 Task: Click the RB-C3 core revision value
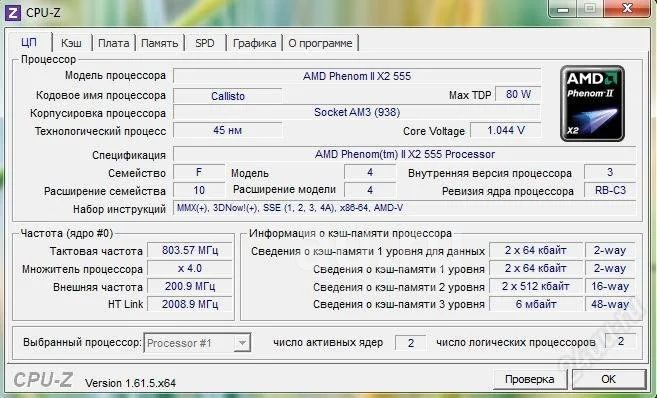610,190
